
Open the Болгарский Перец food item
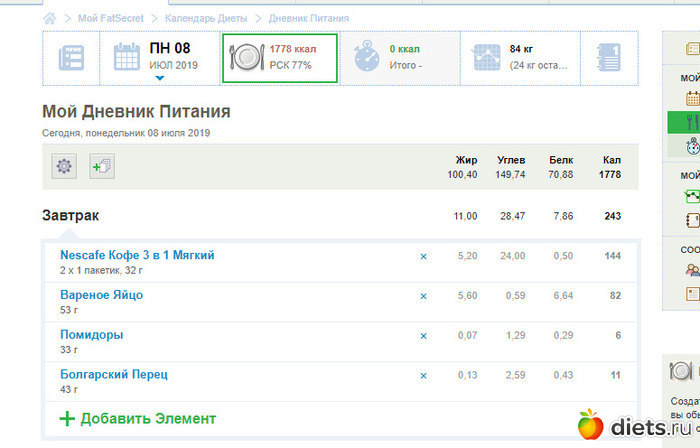pos(113,374)
